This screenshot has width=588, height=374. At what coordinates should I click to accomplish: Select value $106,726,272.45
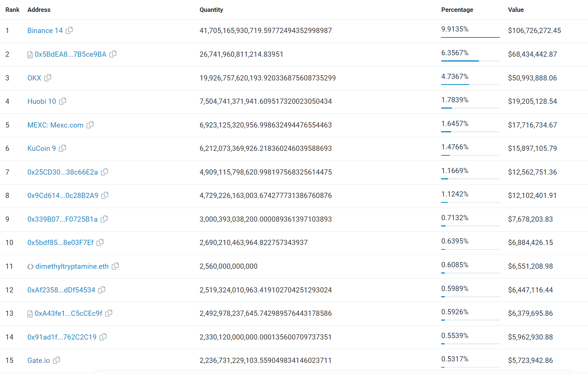point(535,30)
